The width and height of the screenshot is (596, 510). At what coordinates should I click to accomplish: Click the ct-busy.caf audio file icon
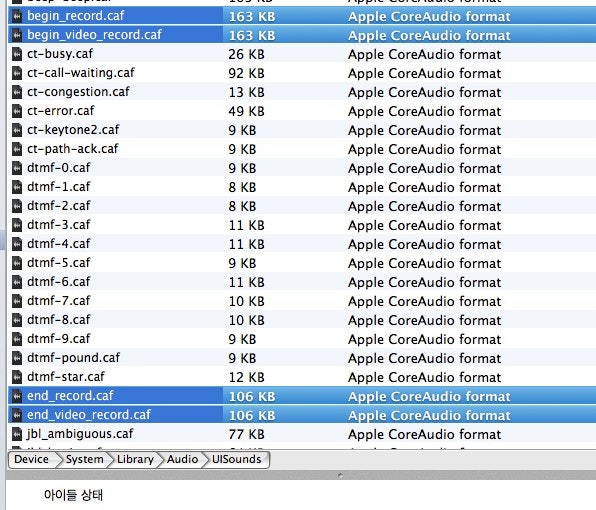17,54
